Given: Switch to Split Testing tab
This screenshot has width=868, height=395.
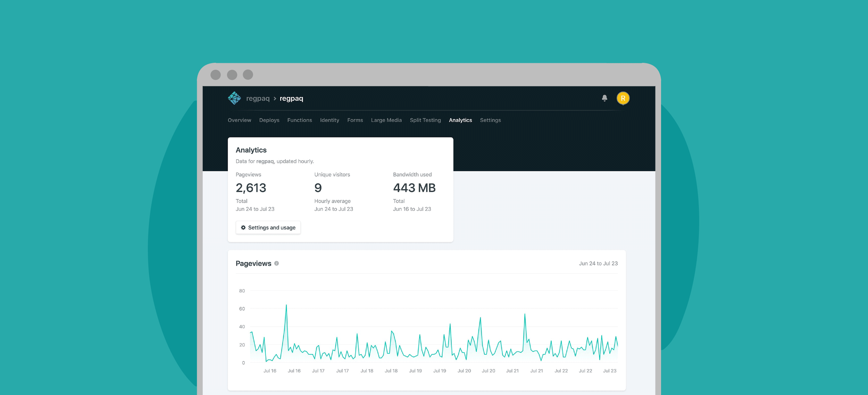Looking at the screenshot, I should tap(425, 120).
